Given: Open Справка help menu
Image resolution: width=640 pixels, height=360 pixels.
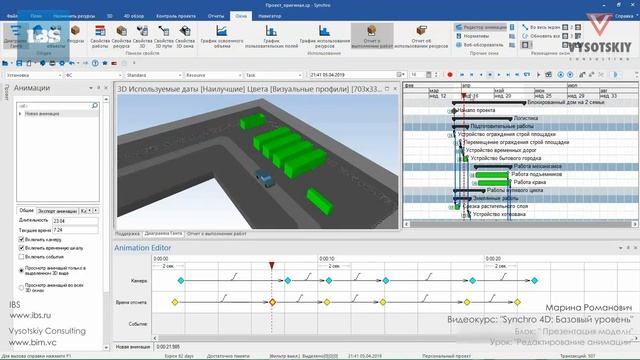Looking at the screenshot, I should (624, 16).
